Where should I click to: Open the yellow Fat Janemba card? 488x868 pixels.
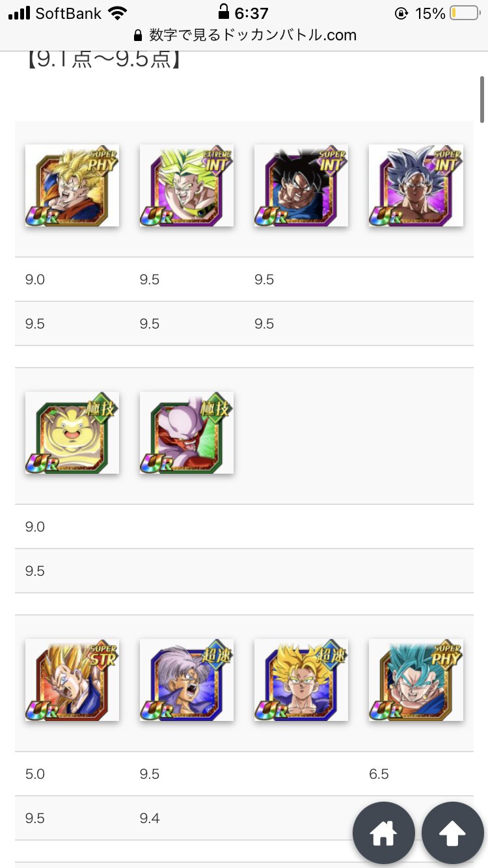[x=72, y=433]
